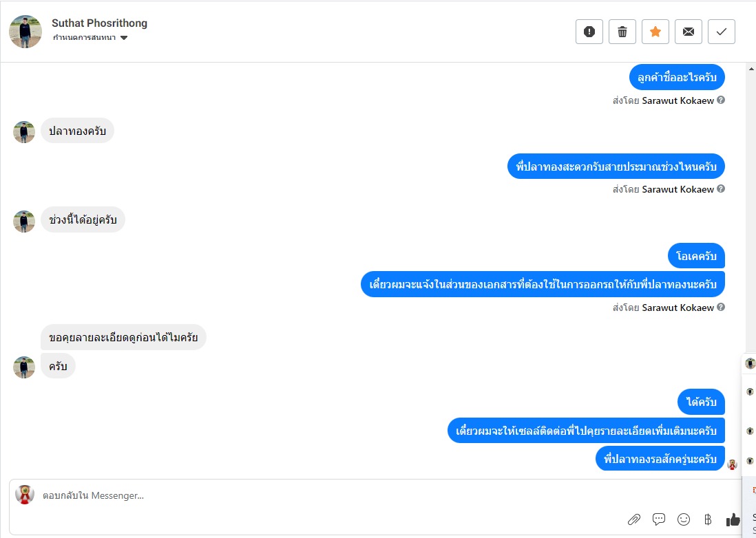Toggle the orange star follow-up flag
The width and height of the screenshot is (756, 538).
655,32
